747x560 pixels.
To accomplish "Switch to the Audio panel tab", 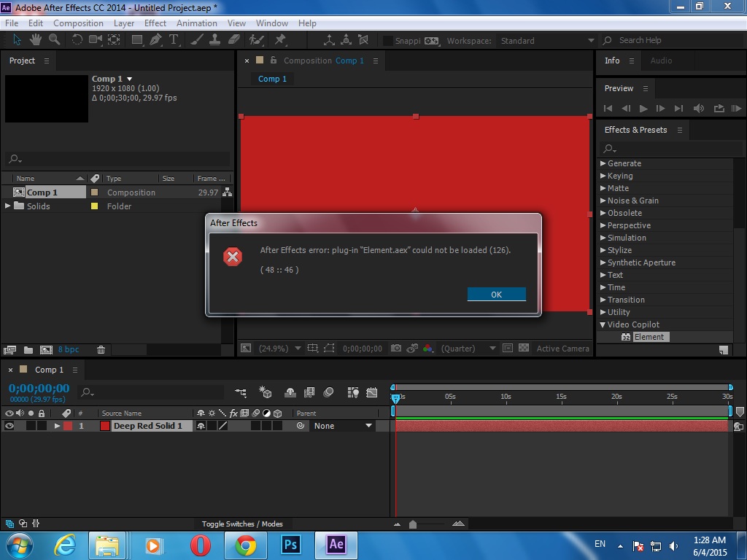I will pyautogui.click(x=661, y=61).
